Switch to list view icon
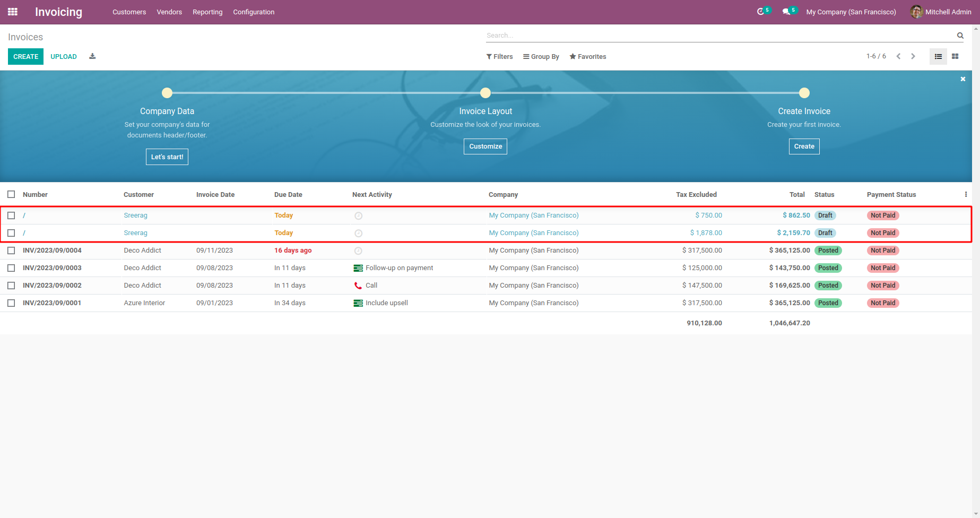The height and width of the screenshot is (518, 980). [938, 56]
